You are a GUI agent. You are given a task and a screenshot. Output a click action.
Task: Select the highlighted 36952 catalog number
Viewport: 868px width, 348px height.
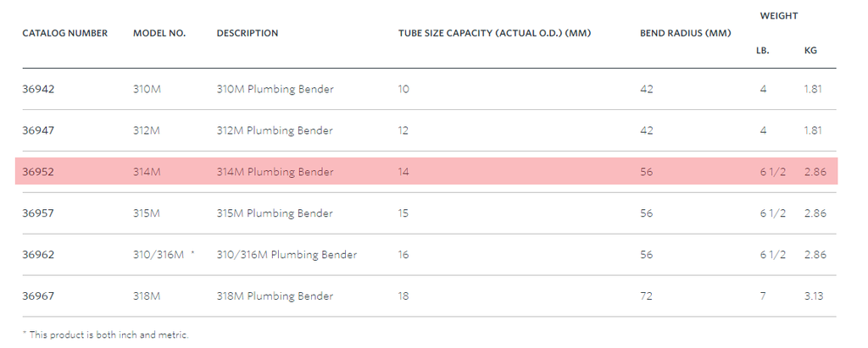coord(38,172)
